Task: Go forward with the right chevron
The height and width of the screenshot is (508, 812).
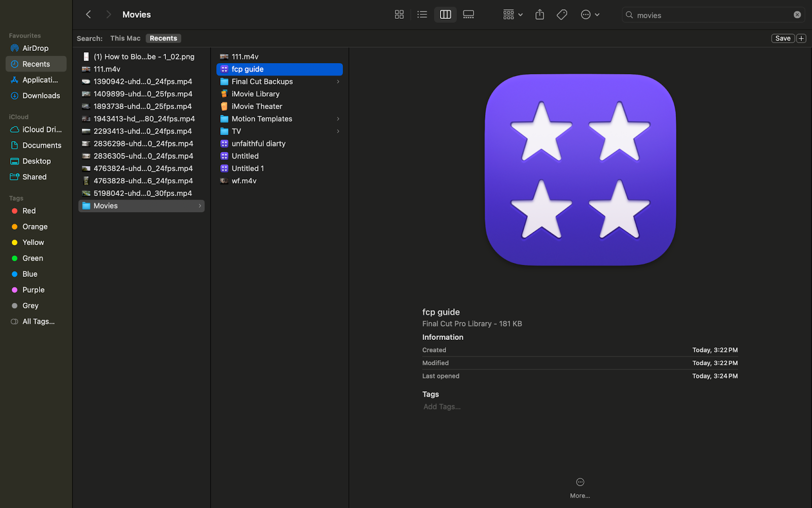Action: point(108,15)
